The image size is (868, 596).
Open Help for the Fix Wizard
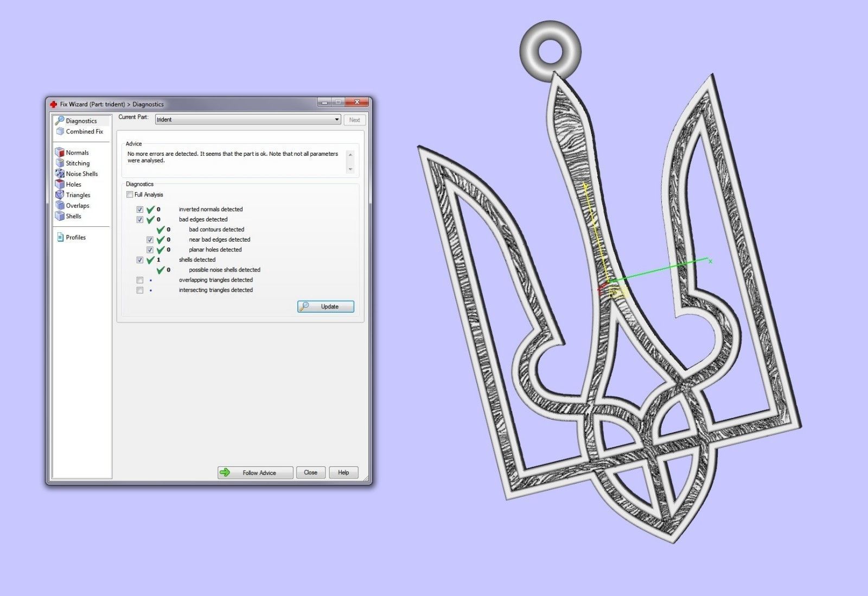343,473
